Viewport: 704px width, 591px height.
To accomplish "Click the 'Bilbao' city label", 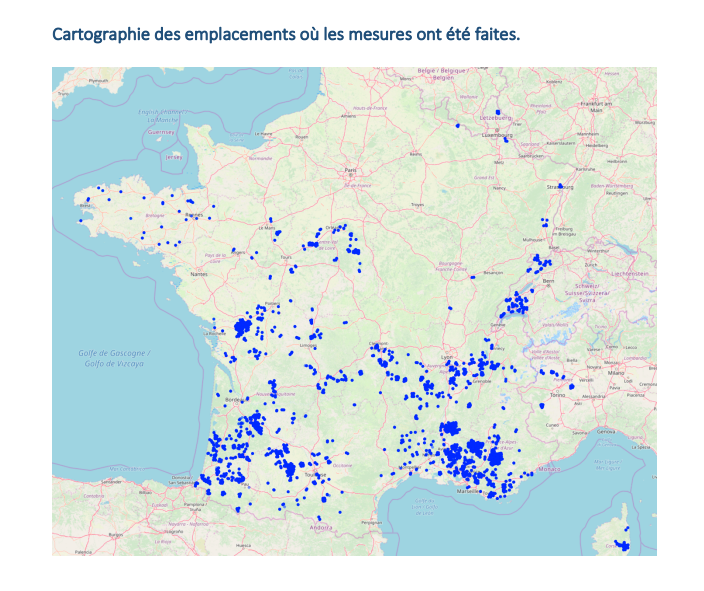I will (x=145, y=492).
